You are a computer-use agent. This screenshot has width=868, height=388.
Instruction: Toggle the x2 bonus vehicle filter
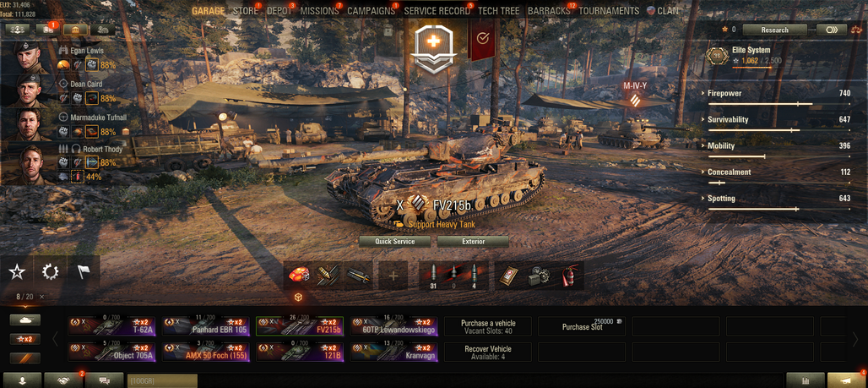[25, 339]
